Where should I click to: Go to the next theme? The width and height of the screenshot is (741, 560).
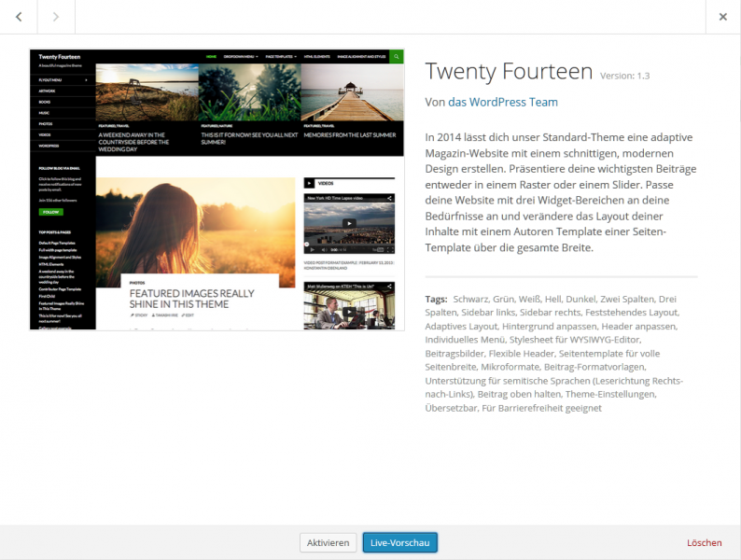click(56, 17)
